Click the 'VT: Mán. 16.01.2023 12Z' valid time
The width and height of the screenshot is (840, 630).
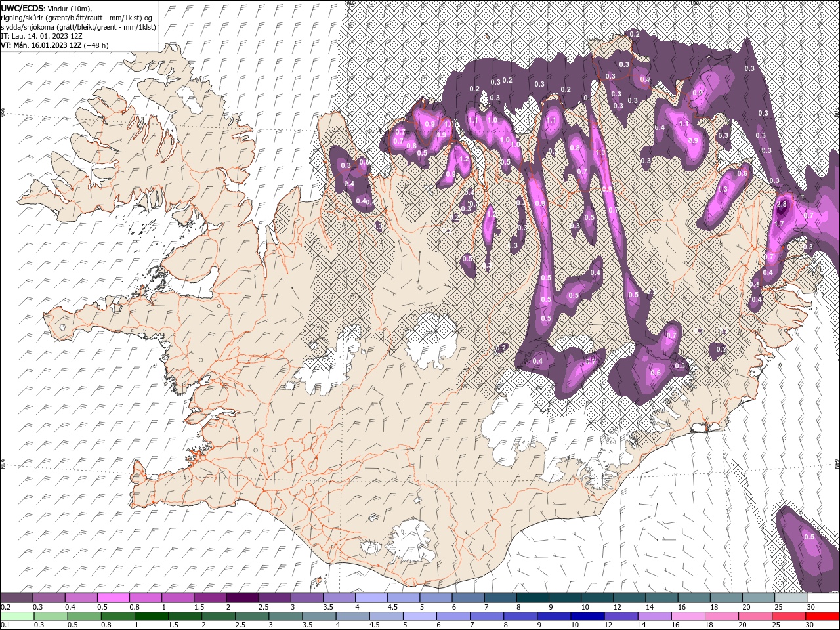click(x=41, y=45)
